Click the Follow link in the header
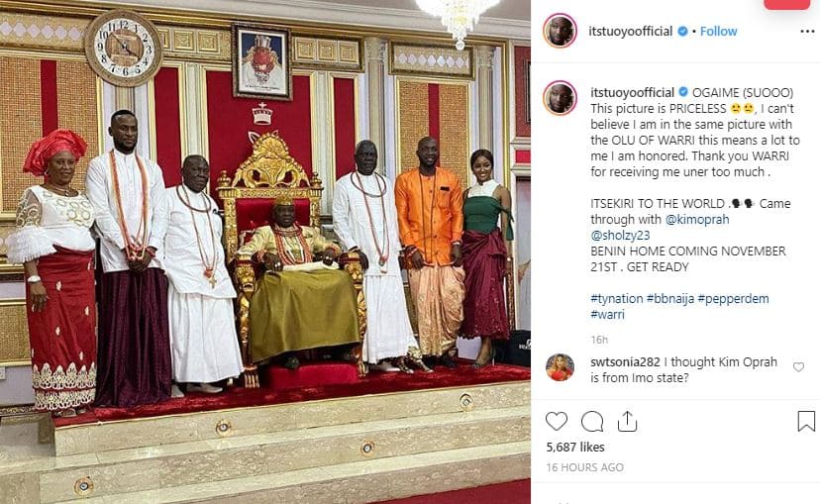Screen dimensions: 820x504 [719, 32]
